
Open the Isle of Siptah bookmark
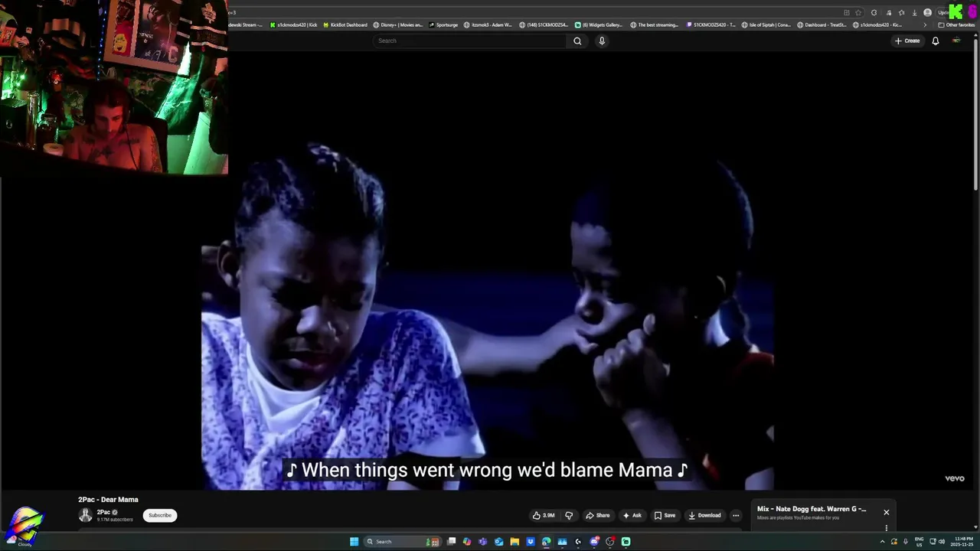[766, 24]
